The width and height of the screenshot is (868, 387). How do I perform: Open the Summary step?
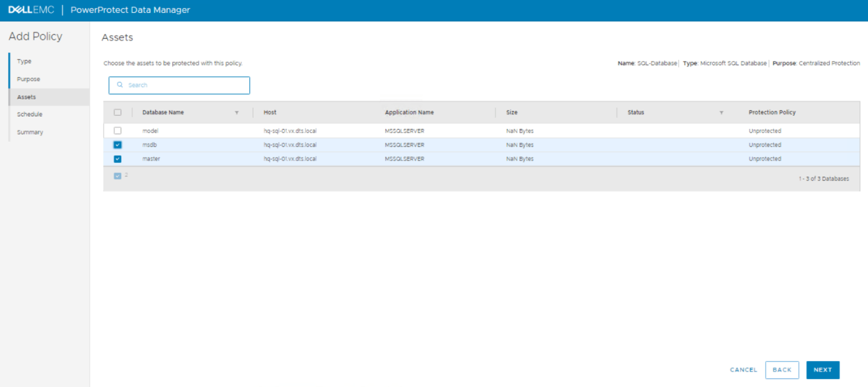tap(30, 132)
